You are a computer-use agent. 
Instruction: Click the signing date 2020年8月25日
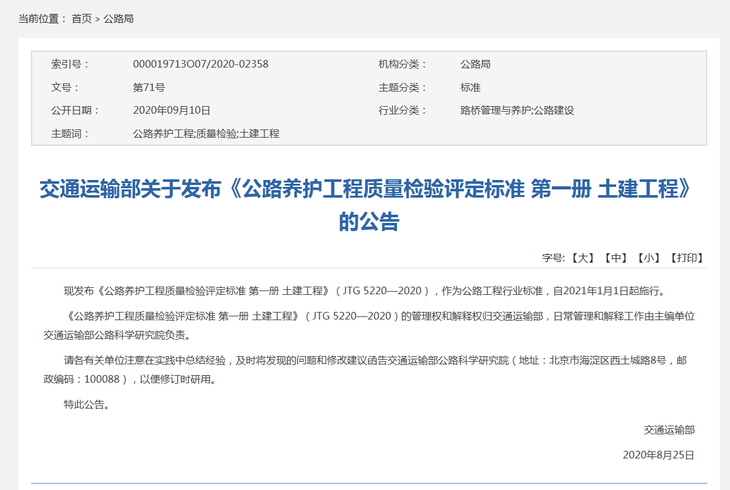click(x=658, y=455)
